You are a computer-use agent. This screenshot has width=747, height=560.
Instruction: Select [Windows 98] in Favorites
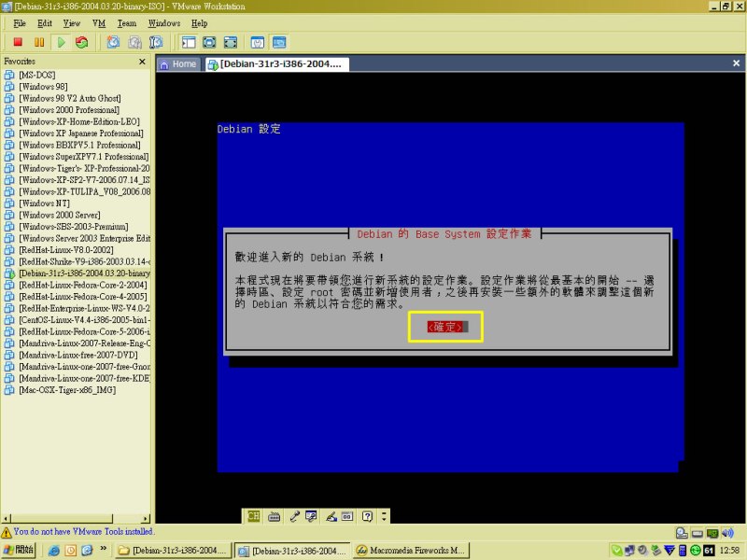[x=43, y=87]
